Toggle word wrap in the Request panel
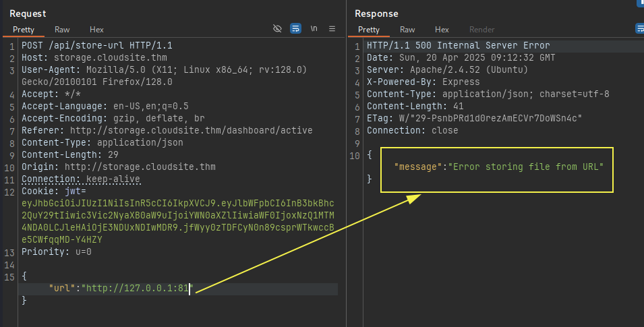644x327 pixels. click(x=296, y=29)
